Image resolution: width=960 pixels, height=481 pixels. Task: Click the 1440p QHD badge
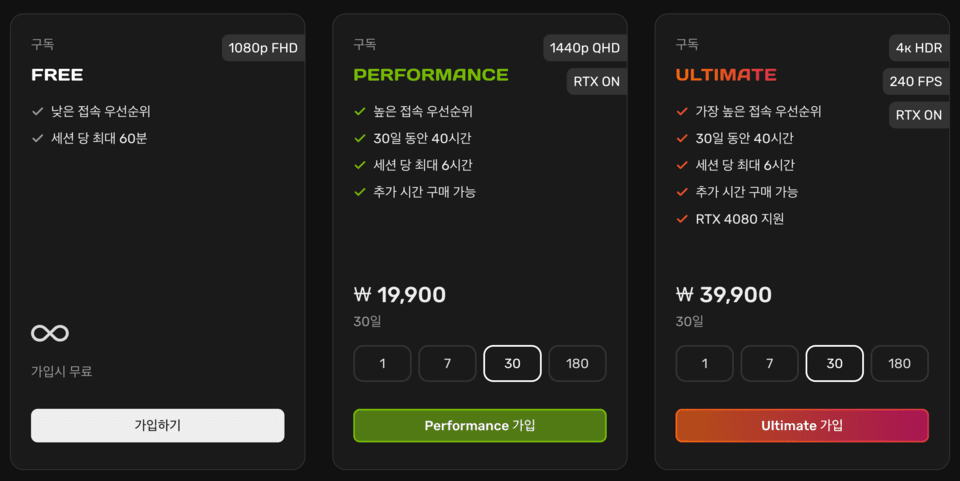click(x=585, y=48)
